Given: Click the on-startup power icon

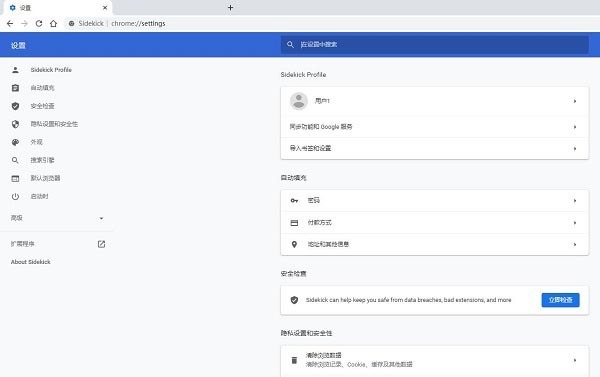Looking at the screenshot, I should pyautogui.click(x=15, y=196).
